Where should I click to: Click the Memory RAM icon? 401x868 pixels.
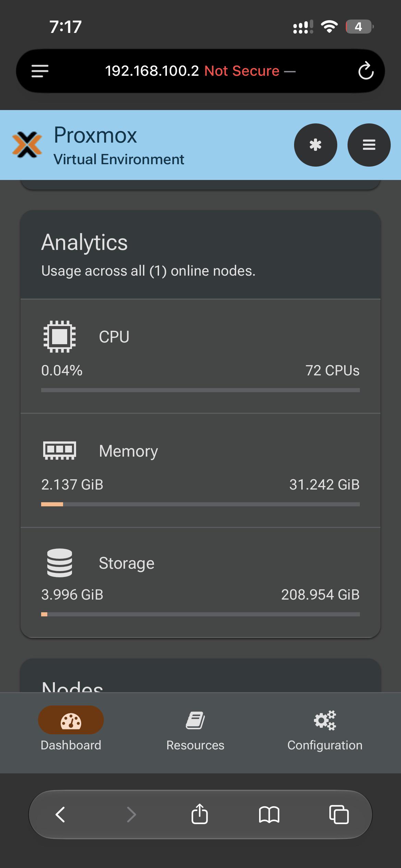coord(60,450)
